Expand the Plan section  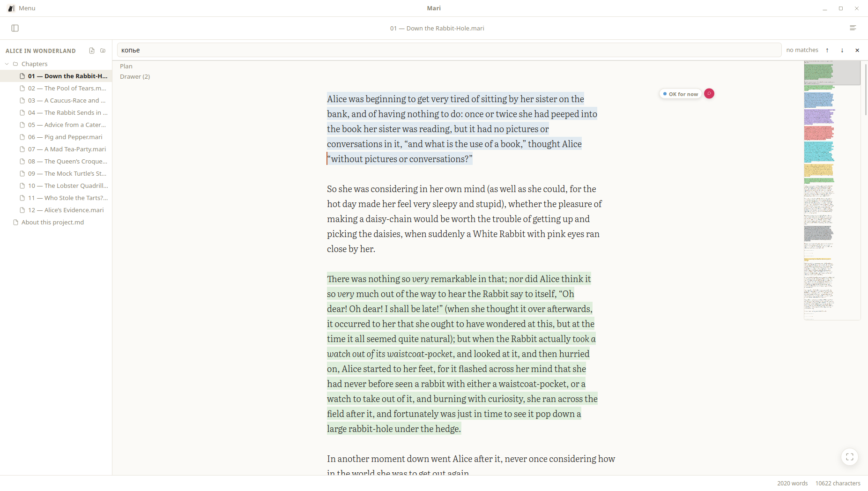click(x=126, y=66)
